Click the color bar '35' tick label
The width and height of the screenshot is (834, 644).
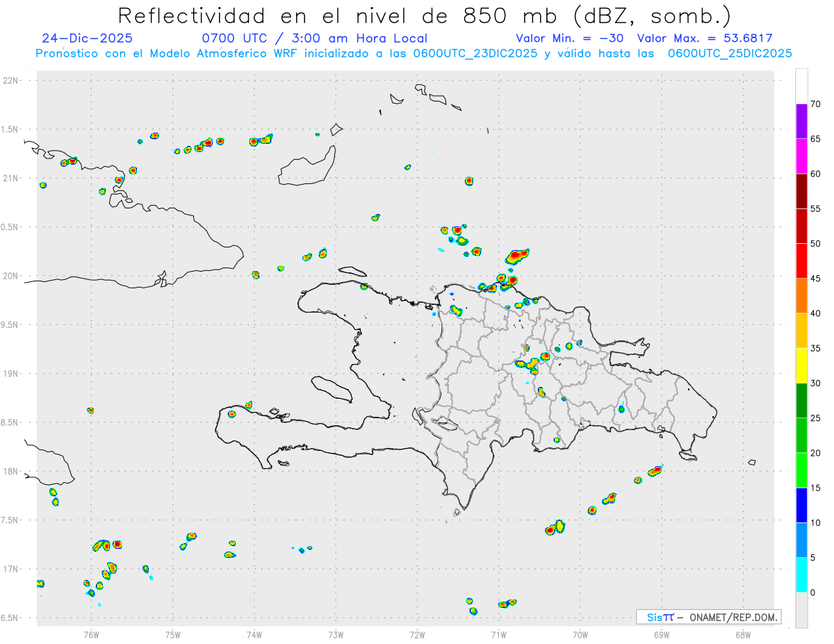(815, 348)
